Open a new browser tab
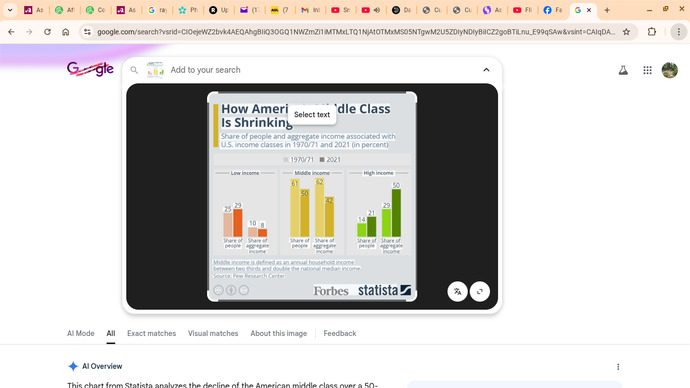 (607, 10)
